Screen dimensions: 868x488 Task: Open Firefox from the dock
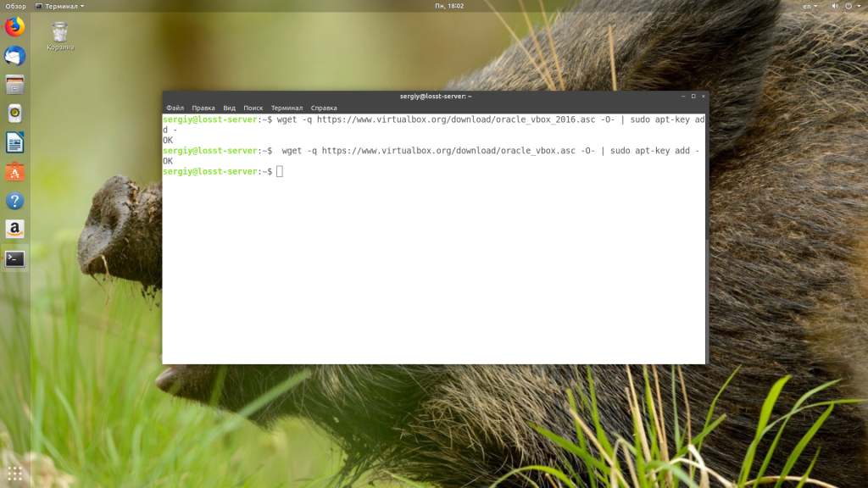tap(15, 27)
